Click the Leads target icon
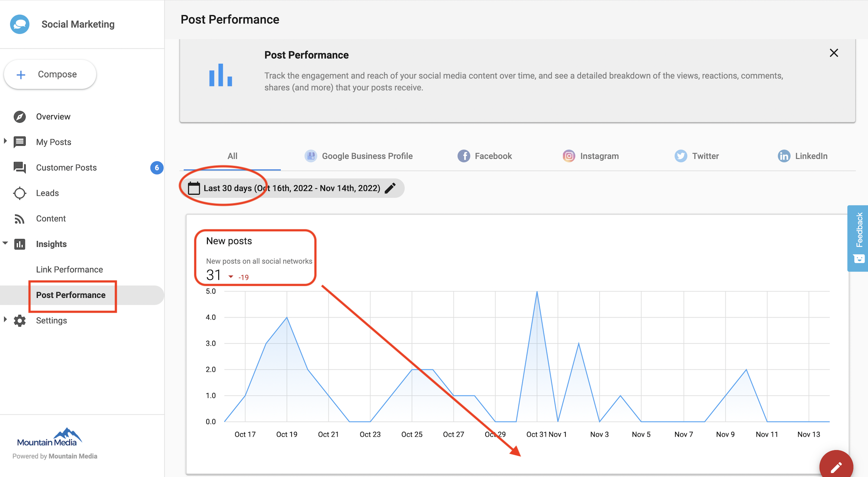868x477 pixels. (x=20, y=193)
